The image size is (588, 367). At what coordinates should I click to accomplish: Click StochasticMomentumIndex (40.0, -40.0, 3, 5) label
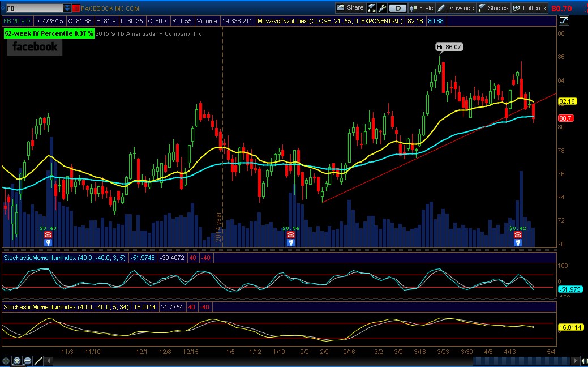point(65,258)
